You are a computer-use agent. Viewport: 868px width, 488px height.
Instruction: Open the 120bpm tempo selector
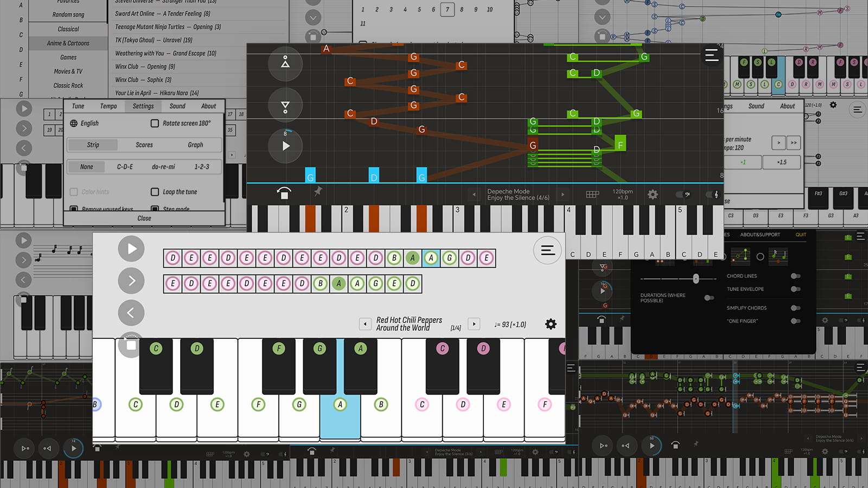tap(623, 194)
